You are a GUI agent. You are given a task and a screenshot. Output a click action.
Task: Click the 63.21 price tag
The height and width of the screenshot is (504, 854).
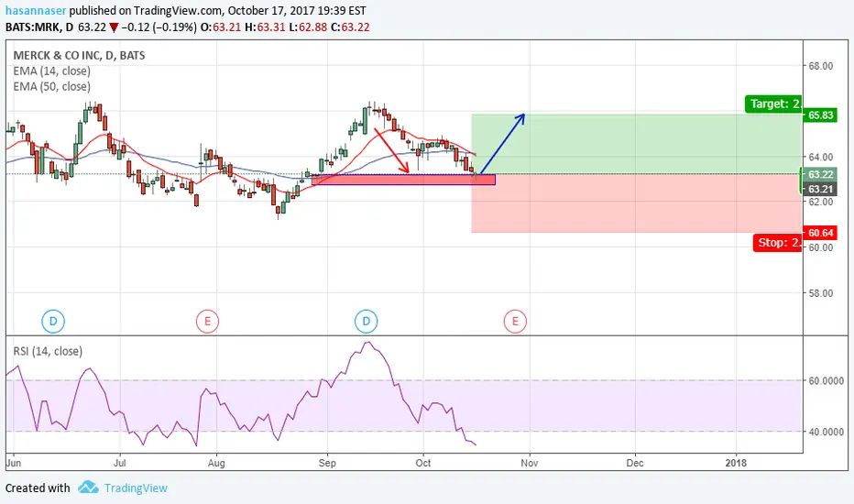pos(820,189)
